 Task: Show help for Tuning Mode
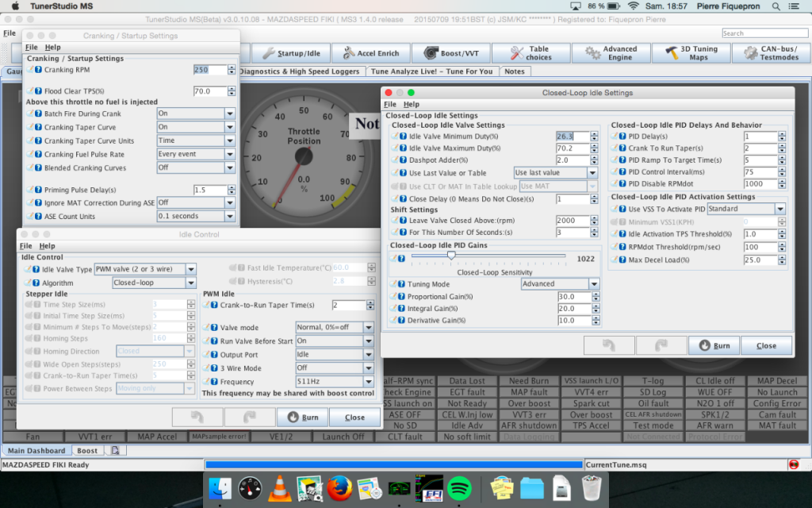tap(401, 284)
